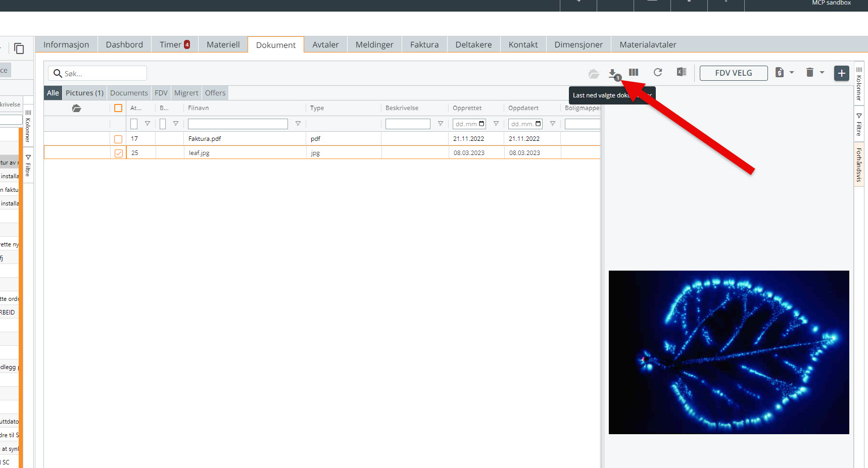Expand the invoice document dropdown arrow
Screen dimensions: 868x468
(x=792, y=72)
